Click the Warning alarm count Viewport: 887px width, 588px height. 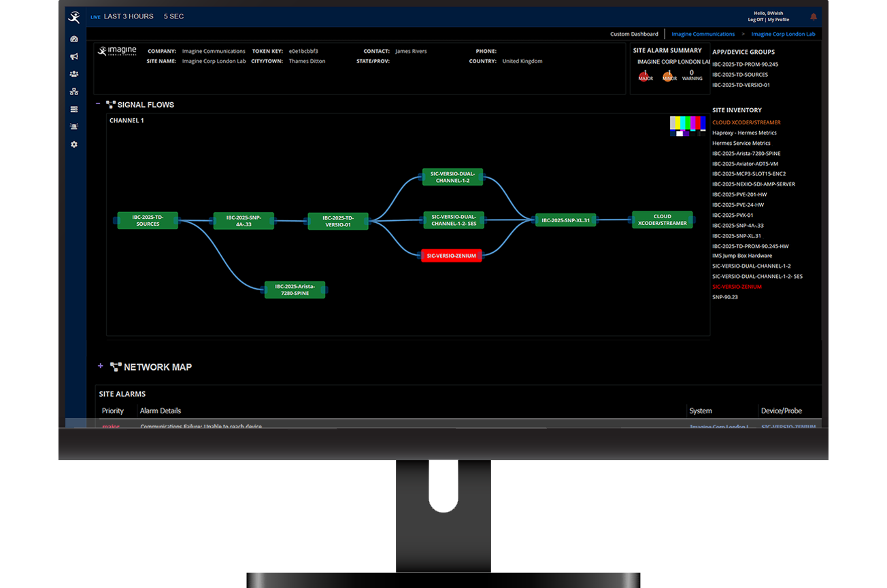click(692, 75)
